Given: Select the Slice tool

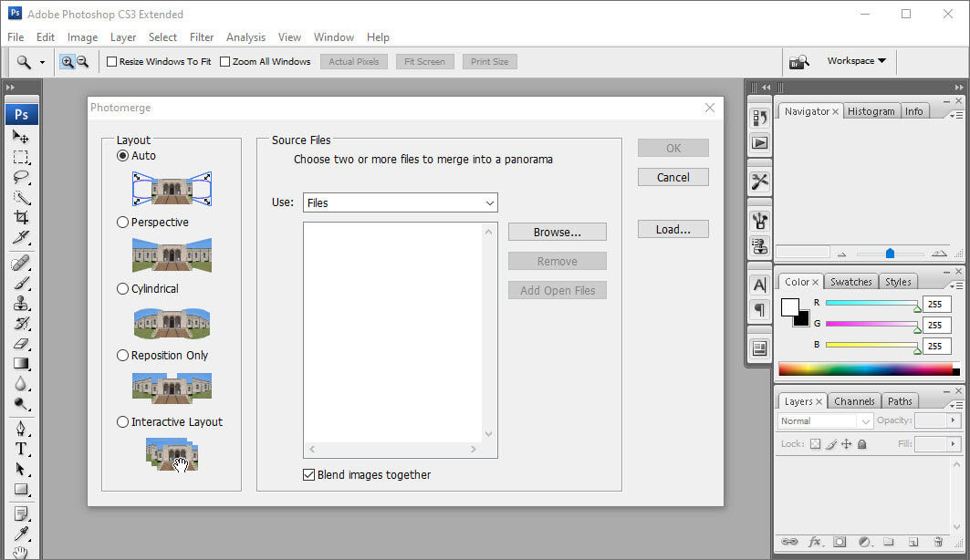Looking at the screenshot, I should [21, 237].
